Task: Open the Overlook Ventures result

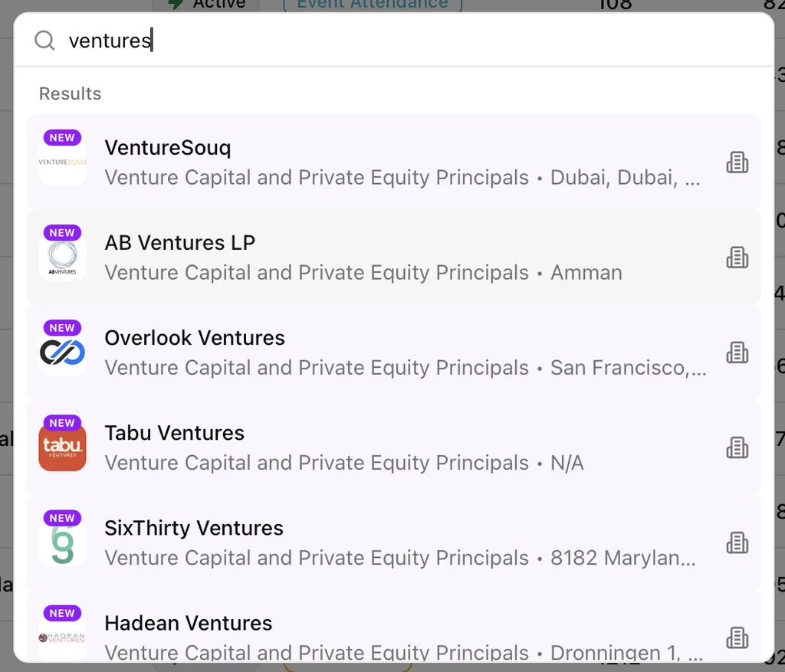Action: click(383, 352)
